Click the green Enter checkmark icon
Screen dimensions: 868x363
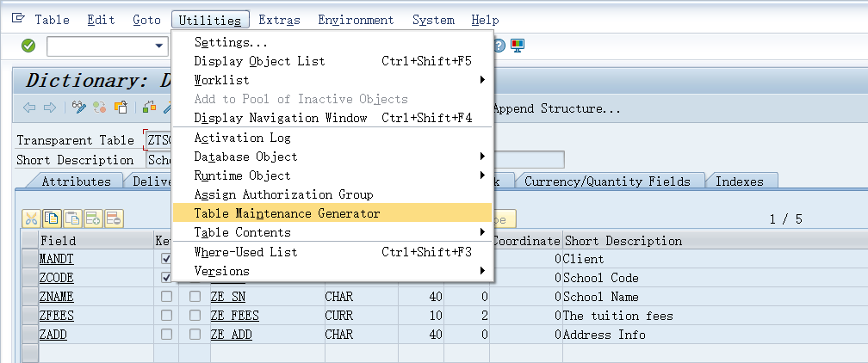28,46
